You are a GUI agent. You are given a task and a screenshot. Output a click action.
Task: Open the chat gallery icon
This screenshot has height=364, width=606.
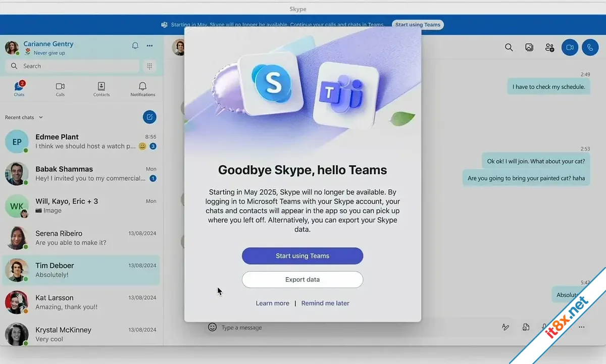tap(529, 47)
